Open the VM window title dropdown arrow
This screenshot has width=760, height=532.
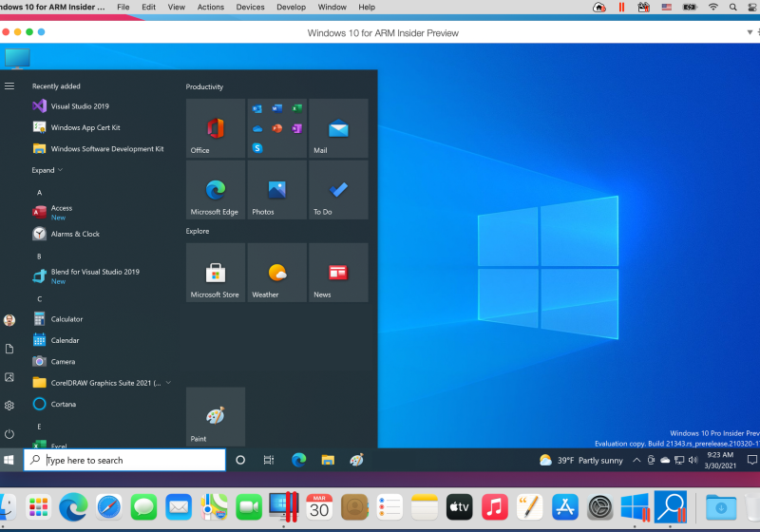click(x=750, y=32)
